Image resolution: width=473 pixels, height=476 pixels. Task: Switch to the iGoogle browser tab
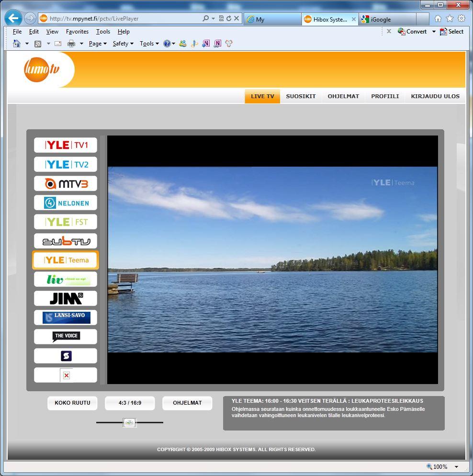click(387, 20)
